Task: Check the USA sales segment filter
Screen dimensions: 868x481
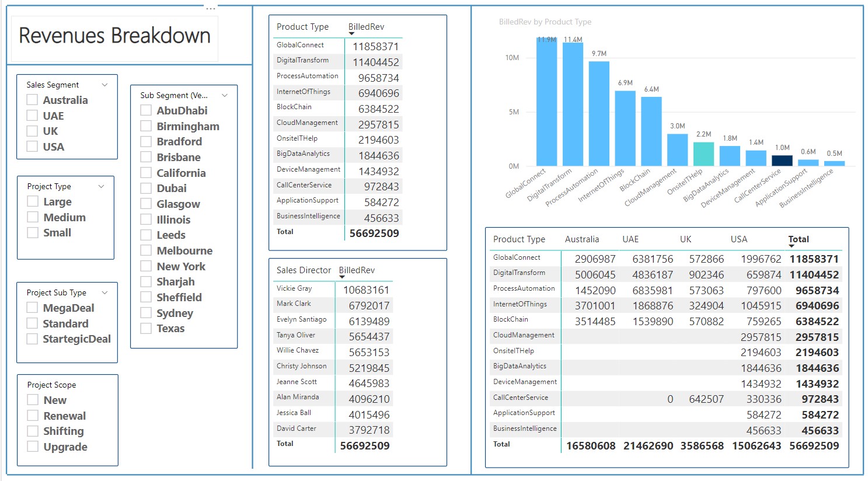Action: tap(33, 147)
